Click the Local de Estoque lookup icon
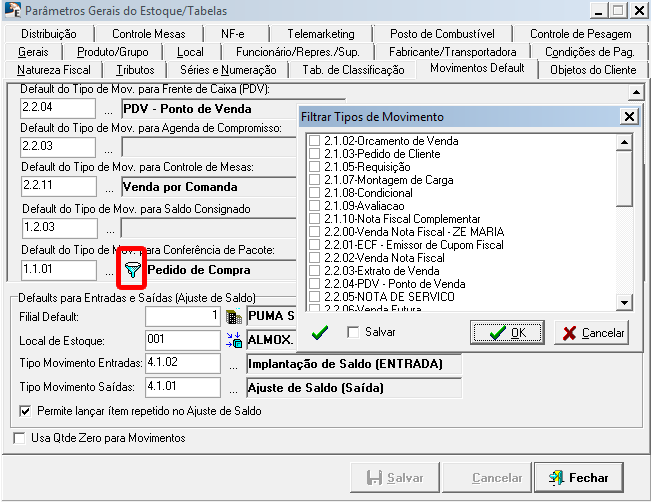The height and width of the screenshot is (502, 651). coord(235,340)
